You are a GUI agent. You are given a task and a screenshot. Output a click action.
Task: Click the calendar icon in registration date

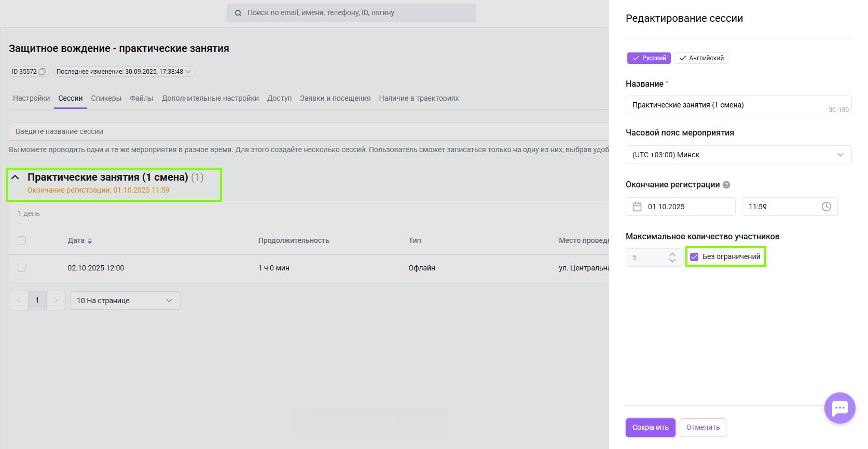click(637, 207)
